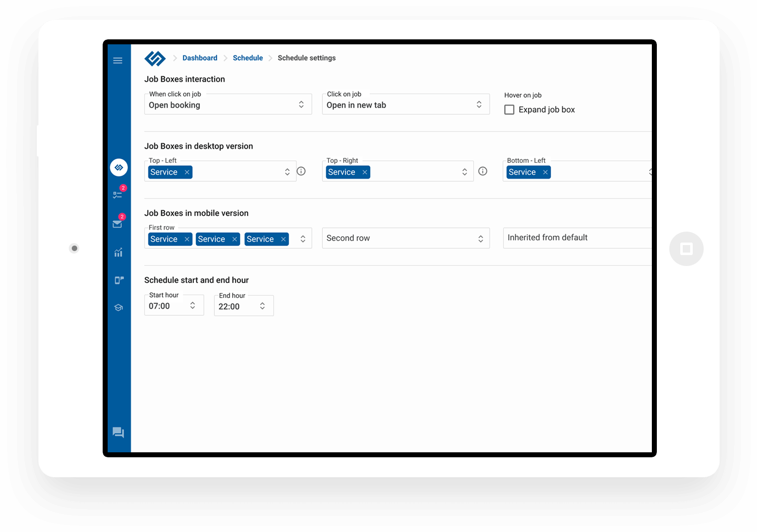Open the devices sidebar icon
This screenshot has height=532, width=757.
(x=119, y=280)
